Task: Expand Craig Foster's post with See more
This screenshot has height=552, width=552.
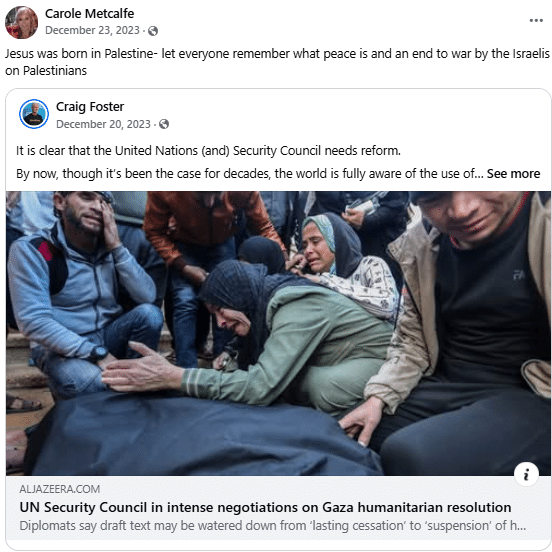Action: click(x=513, y=174)
